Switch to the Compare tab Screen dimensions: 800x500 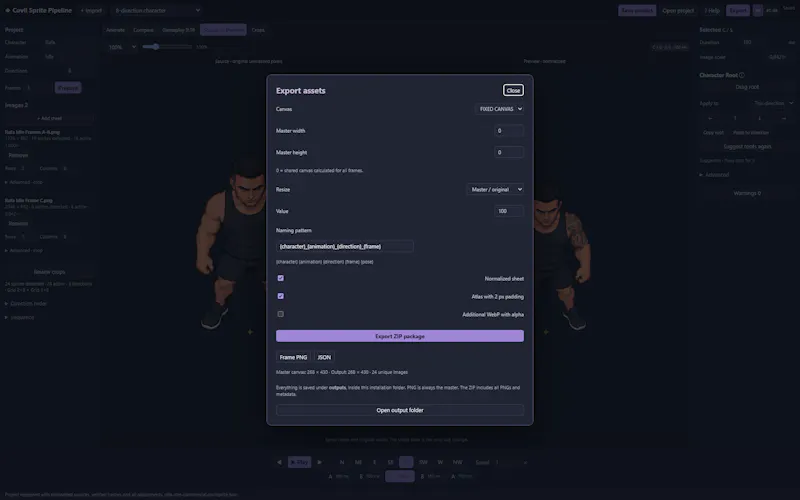pos(143,30)
